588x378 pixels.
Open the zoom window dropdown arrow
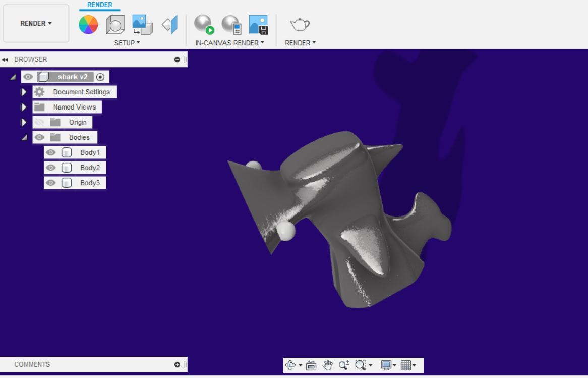371,365
